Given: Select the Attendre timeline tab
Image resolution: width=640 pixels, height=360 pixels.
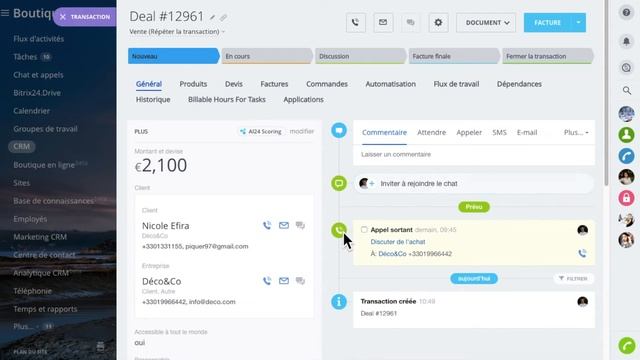Looking at the screenshot, I should (431, 133).
